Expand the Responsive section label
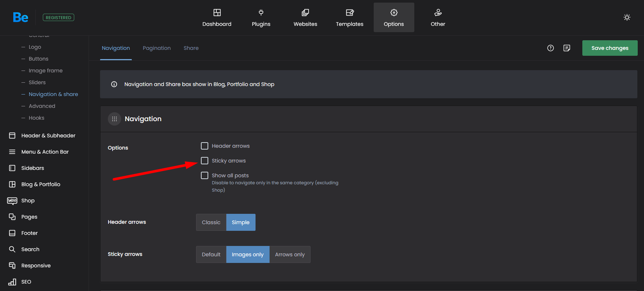Viewport: 644px width, 291px height. [36, 266]
